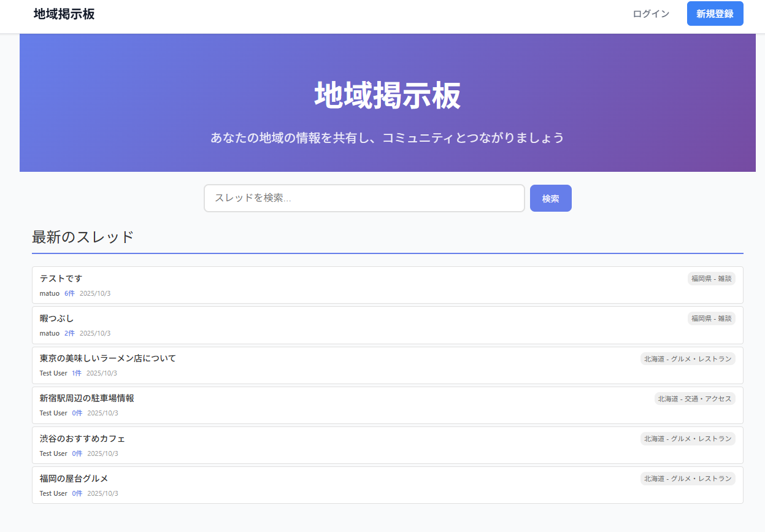Open thread 東京の美味しいラーメン店について
Screen dimensions: 765x532
pos(108,358)
